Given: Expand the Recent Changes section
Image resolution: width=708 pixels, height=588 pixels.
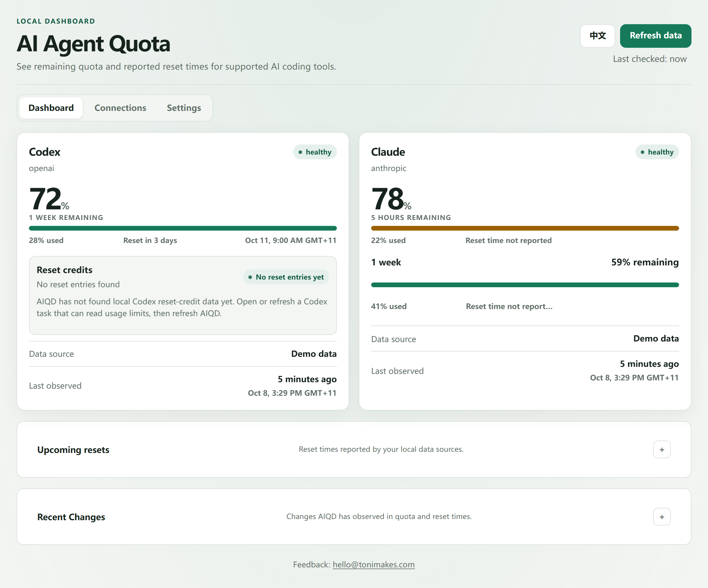Looking at the screenshot, I should tap(661, 517).
